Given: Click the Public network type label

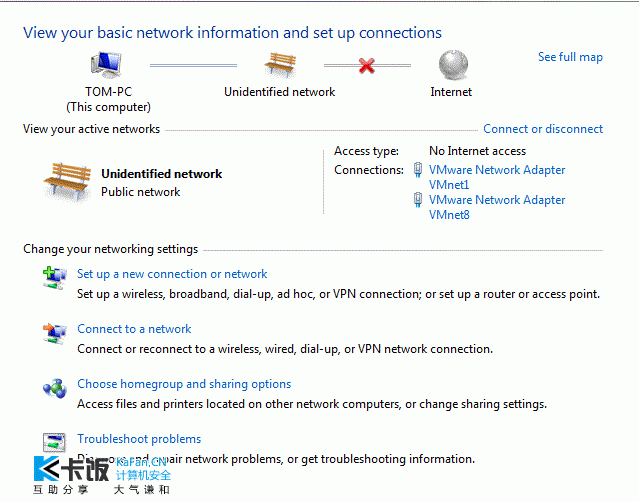Looking at the screenshot, I should 141,192.
